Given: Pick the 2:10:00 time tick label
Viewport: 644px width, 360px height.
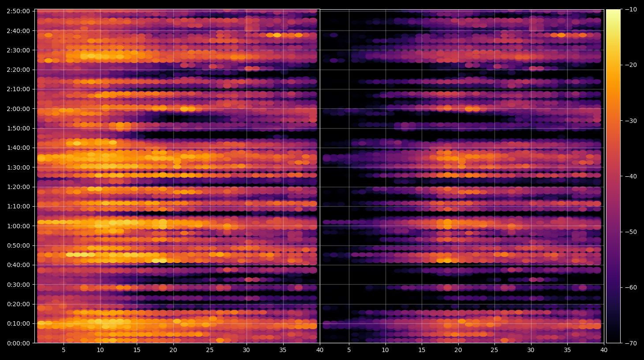Looking at the screenshot, I should click(x=18, y=89).
